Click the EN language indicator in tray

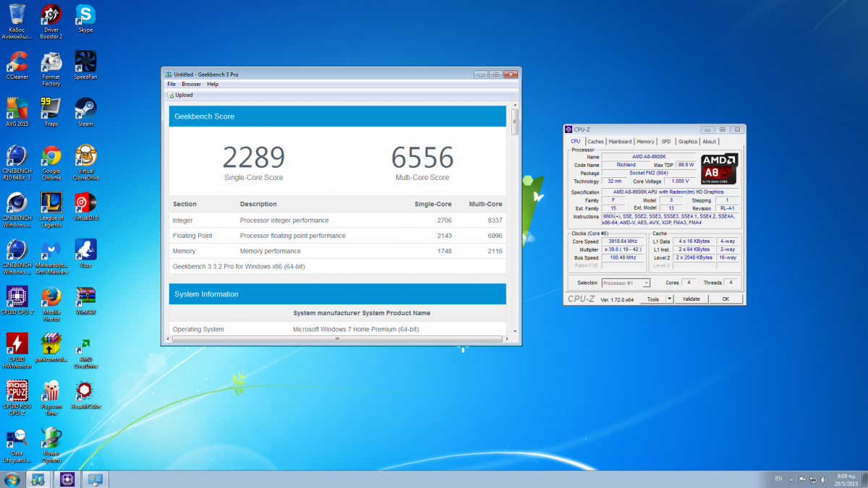pos(778,479)
